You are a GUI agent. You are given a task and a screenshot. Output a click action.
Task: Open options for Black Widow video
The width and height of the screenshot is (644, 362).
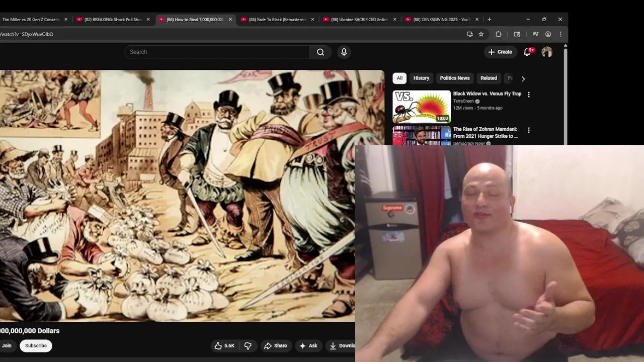click(x=528, y=94)
